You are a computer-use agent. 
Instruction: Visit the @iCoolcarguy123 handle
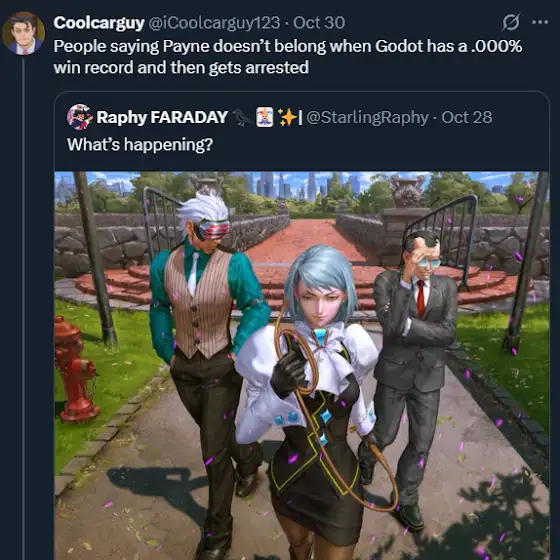click(x=214, y=23)
